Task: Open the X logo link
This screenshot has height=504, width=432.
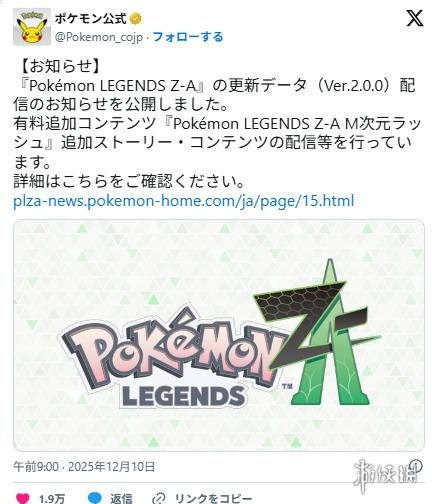Action: pyautogui.click(x=415, y=18)
